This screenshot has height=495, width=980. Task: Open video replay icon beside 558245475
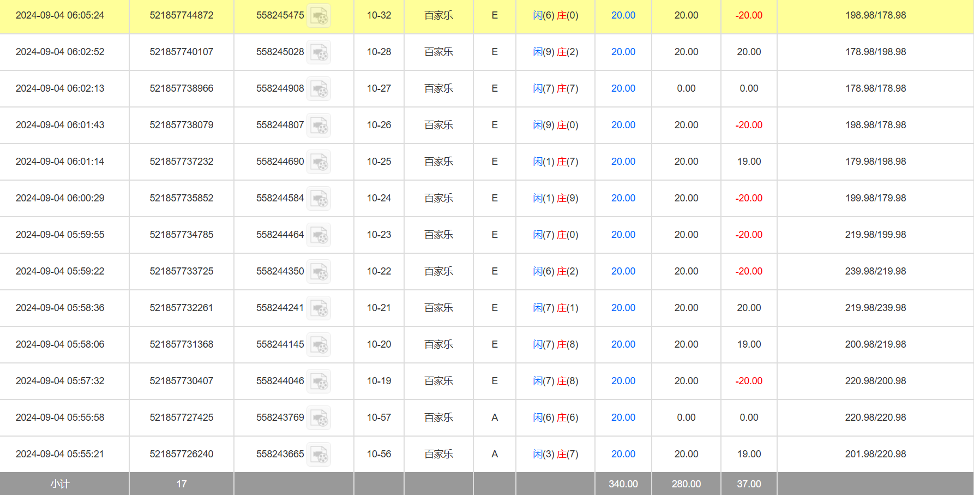(x=318, y=16)
